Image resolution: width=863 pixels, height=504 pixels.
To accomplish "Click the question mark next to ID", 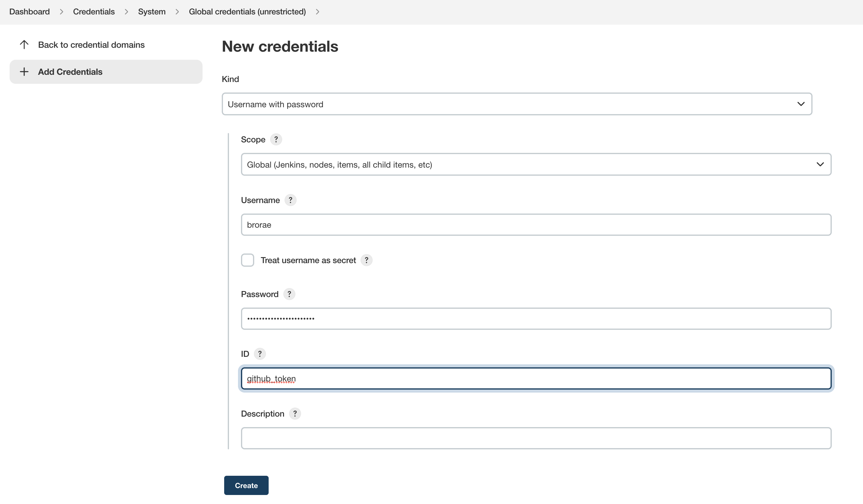I will pyautogui.click(x=260, y=354).
